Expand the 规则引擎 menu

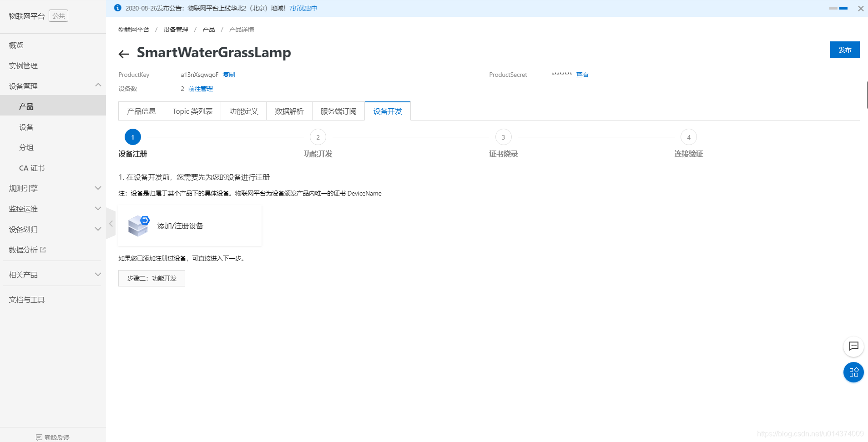click(98, 188)
